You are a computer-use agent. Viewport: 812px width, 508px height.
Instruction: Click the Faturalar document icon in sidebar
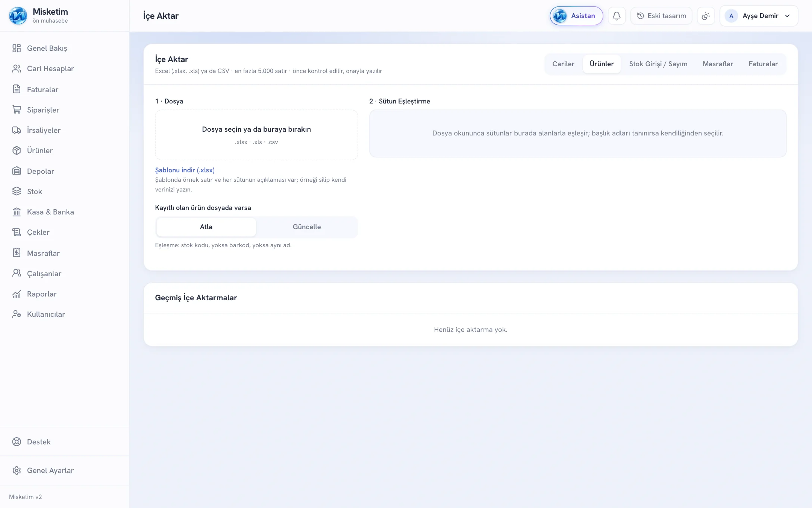tap(17, 89)
